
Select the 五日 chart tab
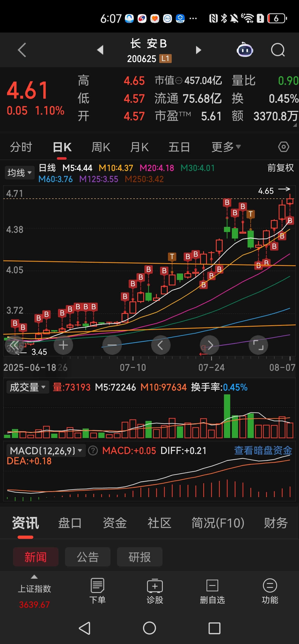[x=179, y=147]
